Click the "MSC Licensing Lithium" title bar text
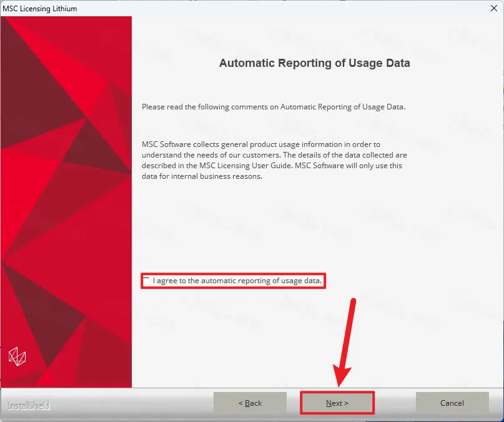Screen dimensions: 504x422 (40, 8)
